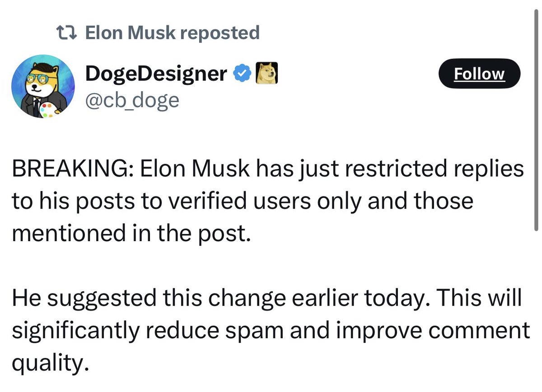Open the @cb_doge handle link

(132, 100)
